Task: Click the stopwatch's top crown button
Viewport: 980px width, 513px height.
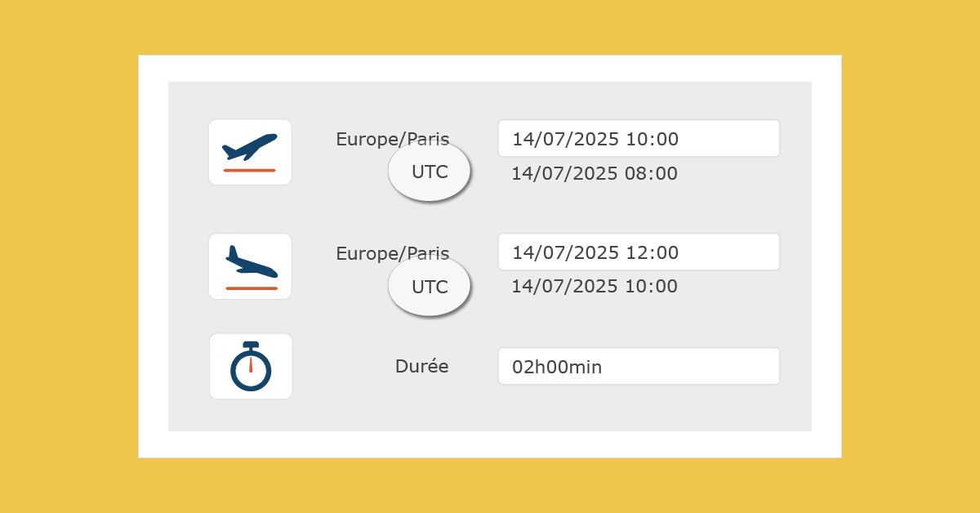Action: point(251,345)
